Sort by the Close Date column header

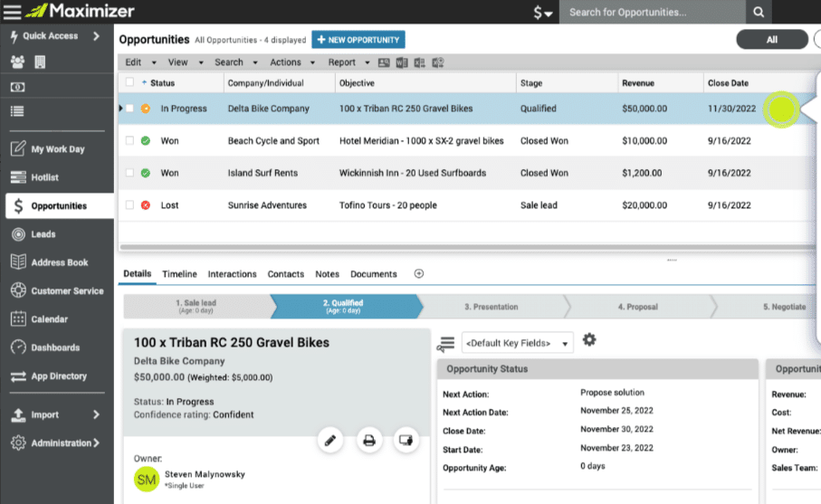pos(728,82)
